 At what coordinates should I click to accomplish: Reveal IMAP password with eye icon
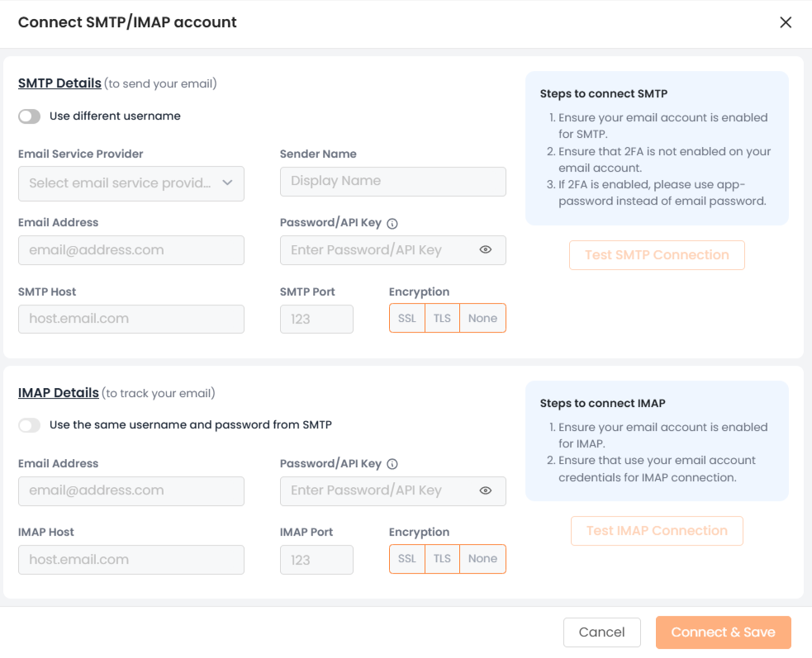(x=486, y=490)
